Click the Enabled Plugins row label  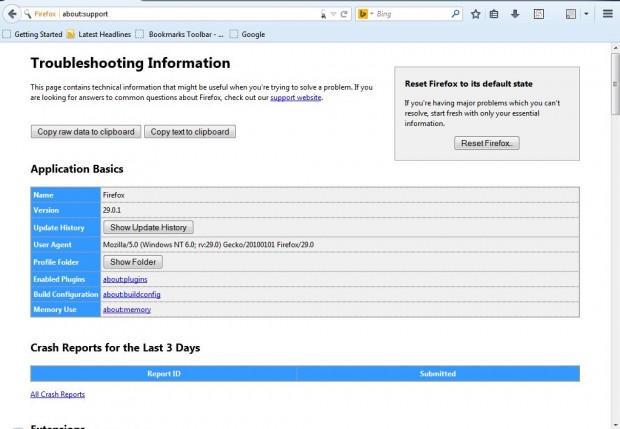click(59, 279)
